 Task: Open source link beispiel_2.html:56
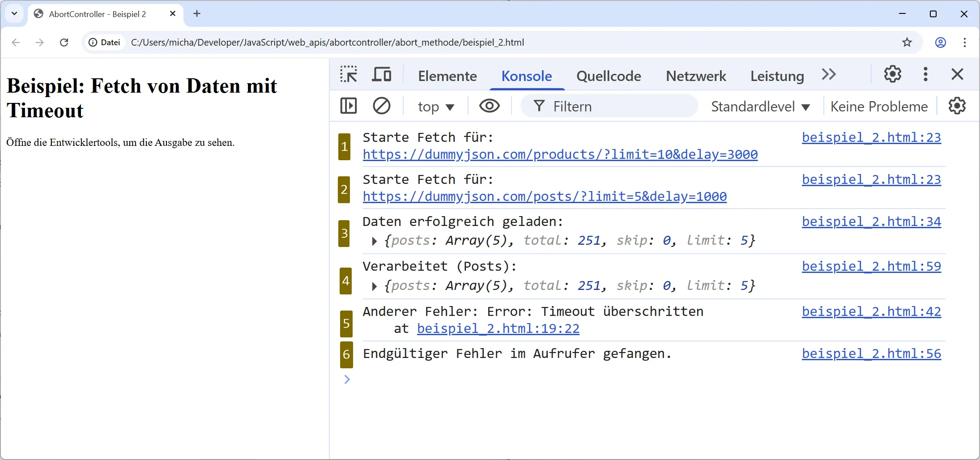click(x=871, y=354)
